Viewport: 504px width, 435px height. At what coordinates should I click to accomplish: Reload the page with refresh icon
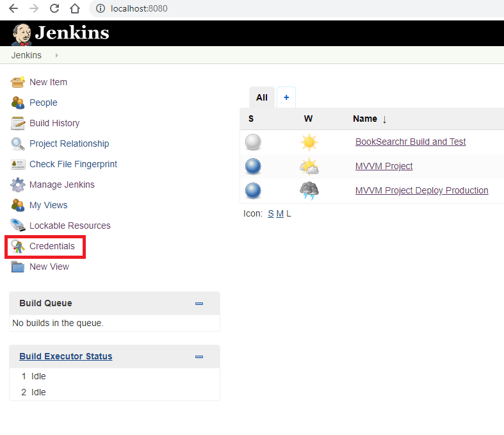coord(54,8)
